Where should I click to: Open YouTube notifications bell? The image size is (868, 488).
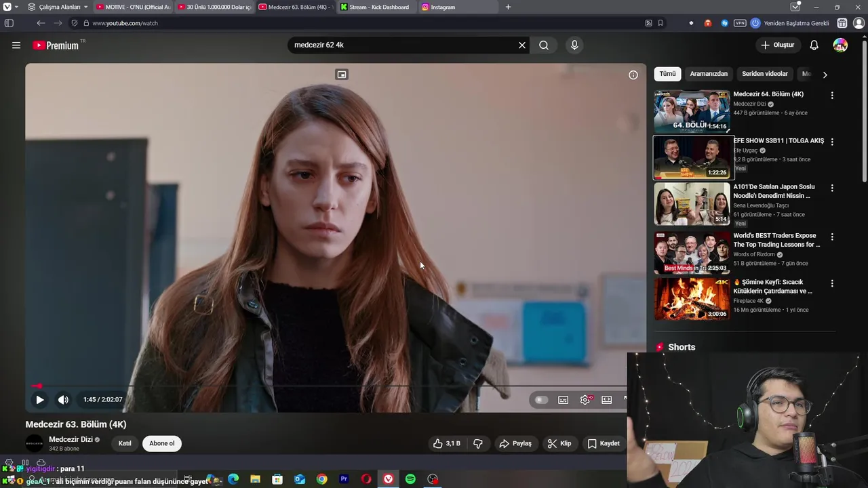[x=814, y=45]
